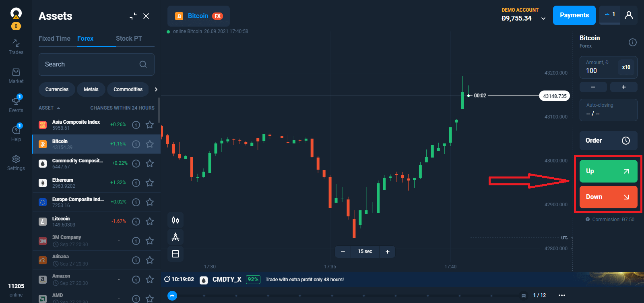Switch to the Stock PT tab
The width and height of the screenshot is (644, 303).
coord(128,38)
